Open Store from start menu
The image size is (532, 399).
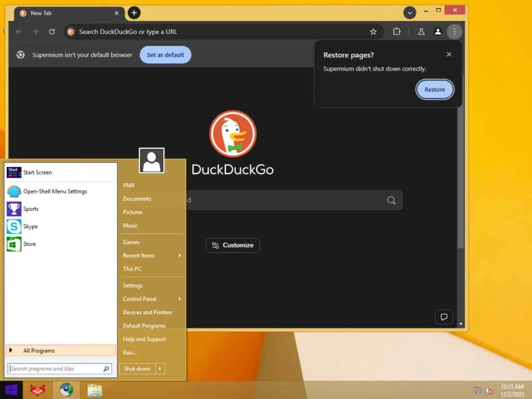[x=61, y=244]
